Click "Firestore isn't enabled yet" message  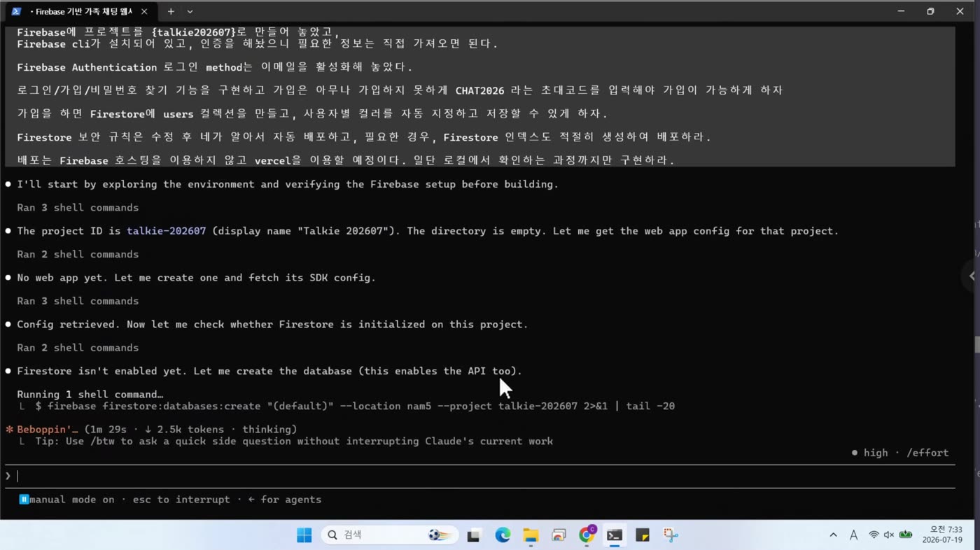[x=269, y=371]
